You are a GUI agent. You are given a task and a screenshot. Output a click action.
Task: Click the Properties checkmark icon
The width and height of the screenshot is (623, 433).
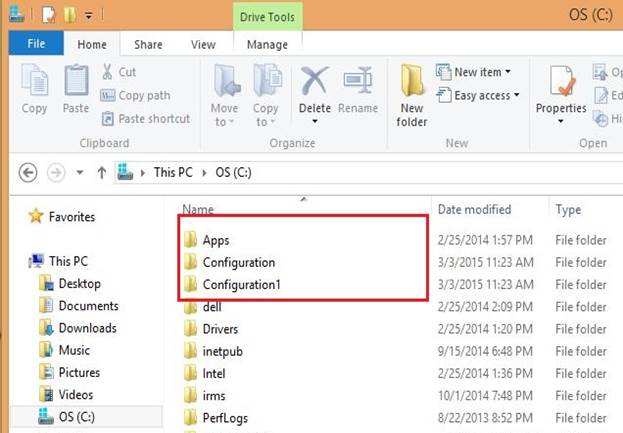click(562, 81)
